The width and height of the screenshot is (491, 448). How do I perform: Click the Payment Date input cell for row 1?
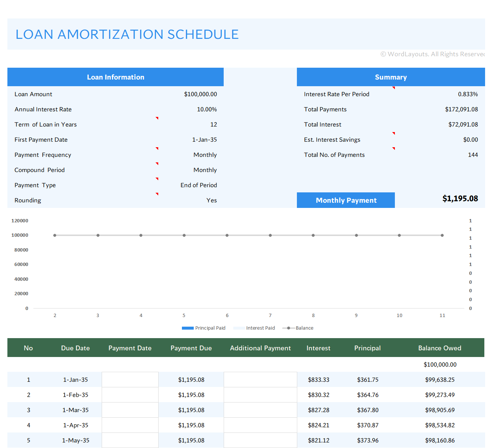click(x=130, y=380)
